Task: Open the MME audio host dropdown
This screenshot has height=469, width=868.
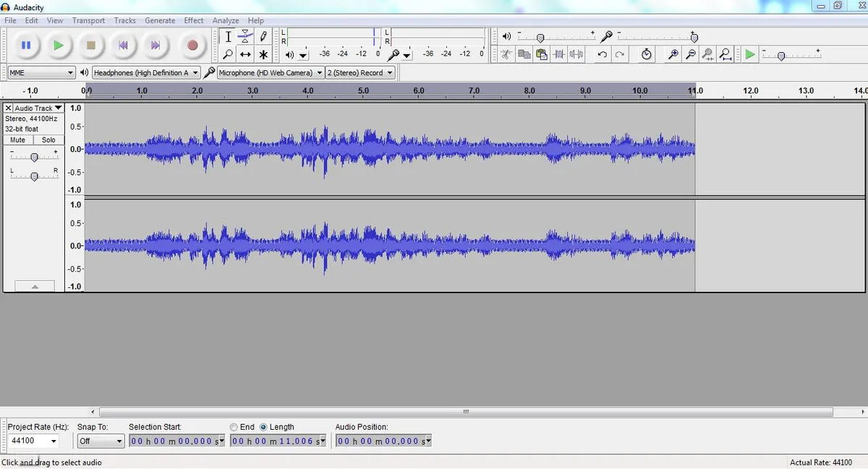Action: 41,72
